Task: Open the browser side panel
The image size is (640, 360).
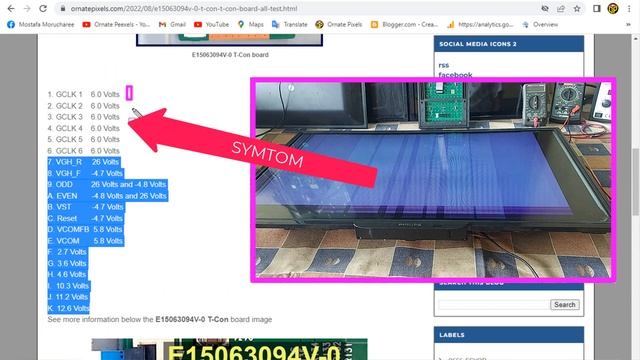Action: pos(597,9)
